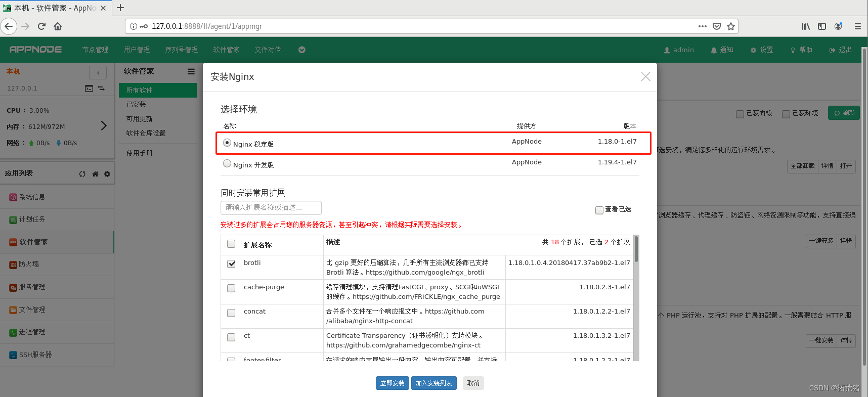The image size is (868, 397).
Task: Refresh the 应用列表 app list icon
Action: 82,174
